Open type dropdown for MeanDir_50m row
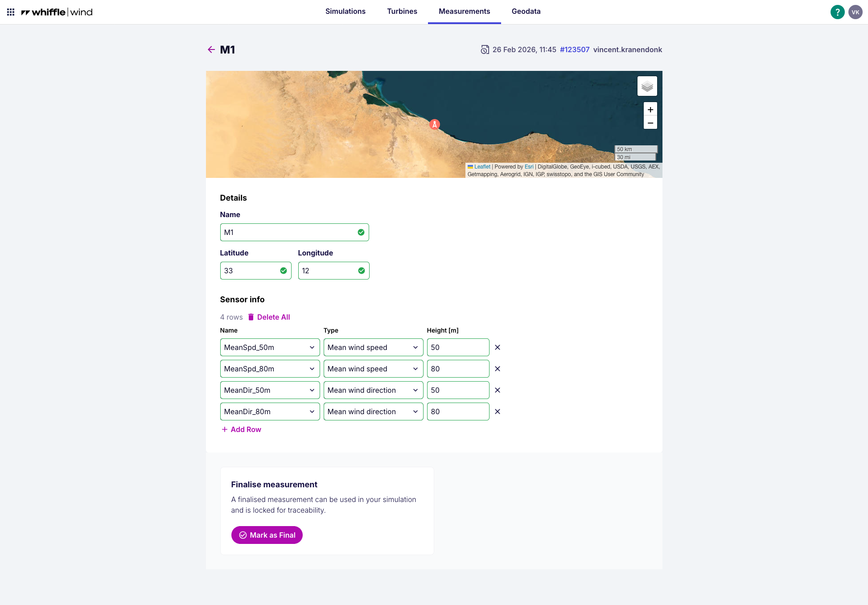The width and height of the screenshot is (868, 605). point(373,390)
